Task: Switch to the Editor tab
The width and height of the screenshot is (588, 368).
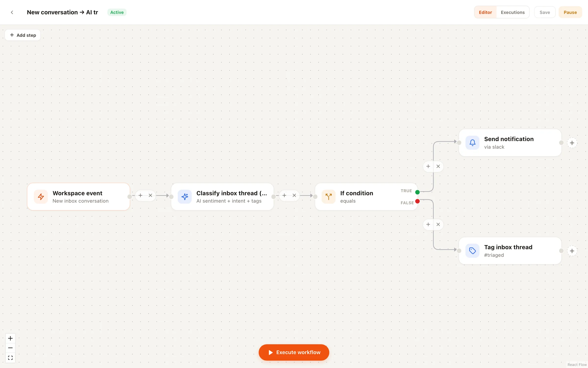Action: coord(485,12)
